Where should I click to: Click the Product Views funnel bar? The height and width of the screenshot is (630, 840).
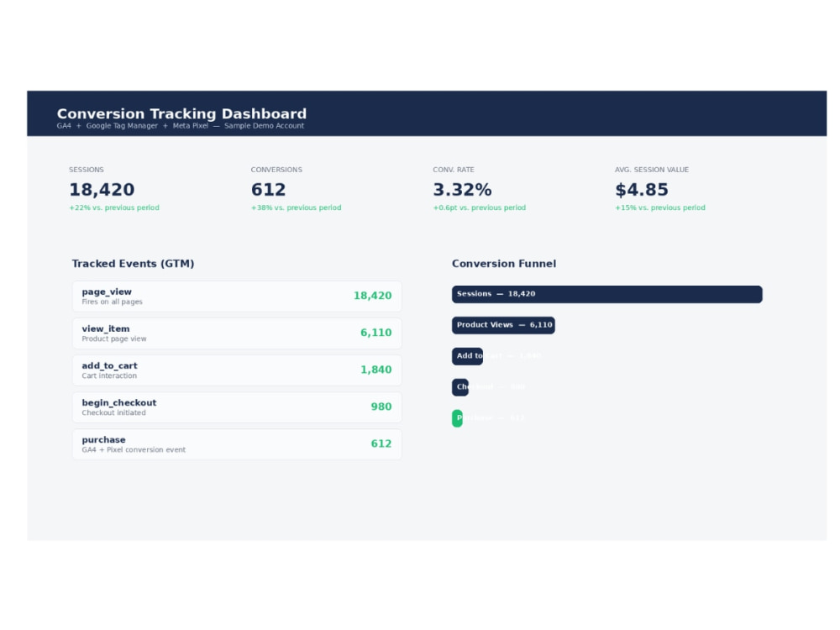pyautogui.click(x=503, y=325)
